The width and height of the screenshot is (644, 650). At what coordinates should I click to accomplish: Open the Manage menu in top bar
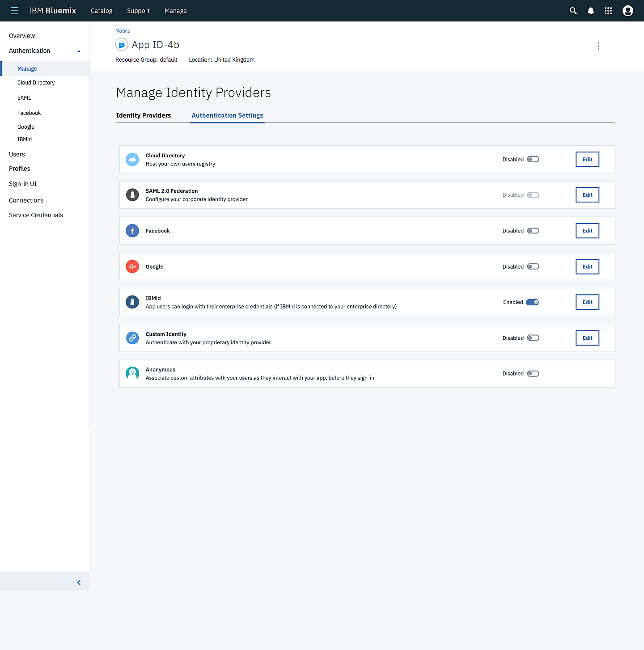pyautogui.click(x=176, y=11)
